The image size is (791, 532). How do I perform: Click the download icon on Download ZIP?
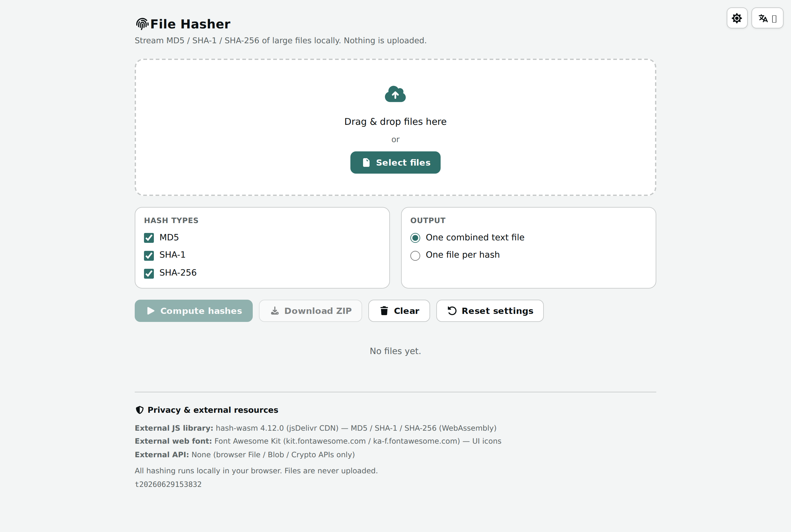[275, 311]
